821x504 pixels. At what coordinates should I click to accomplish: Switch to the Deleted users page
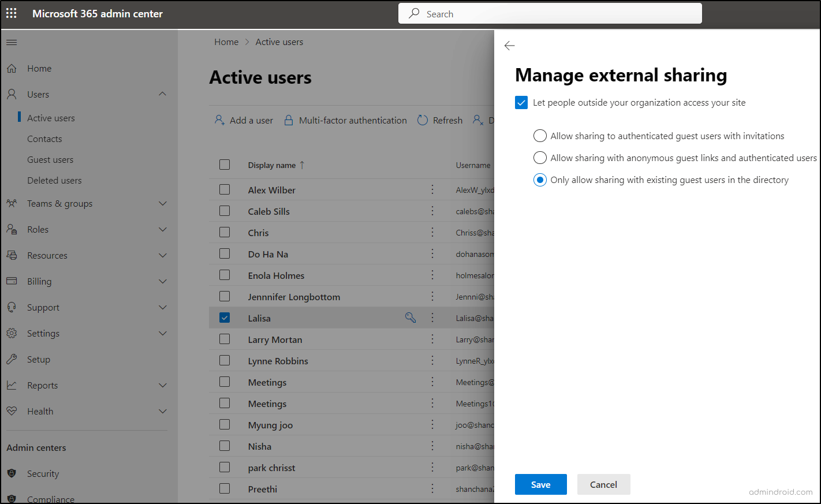coord(54,180)
